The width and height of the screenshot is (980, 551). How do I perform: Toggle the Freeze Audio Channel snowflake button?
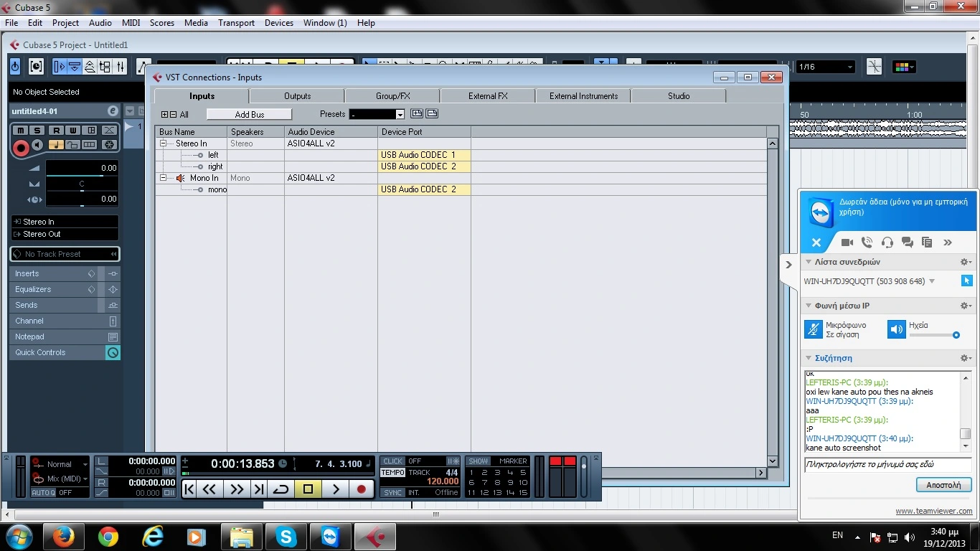coord(109,145)
